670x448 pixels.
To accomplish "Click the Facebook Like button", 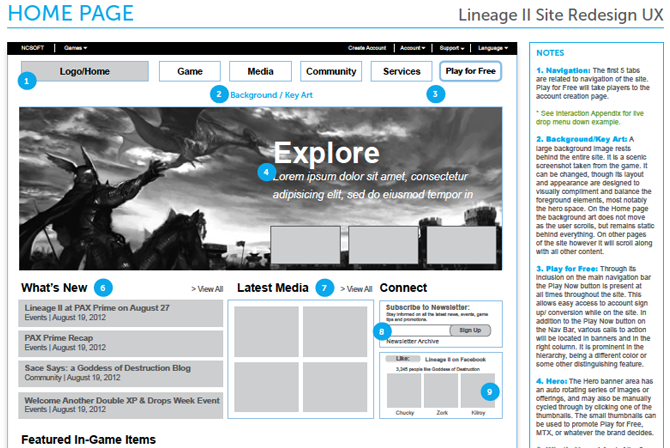I will click(x=403, y=359).
